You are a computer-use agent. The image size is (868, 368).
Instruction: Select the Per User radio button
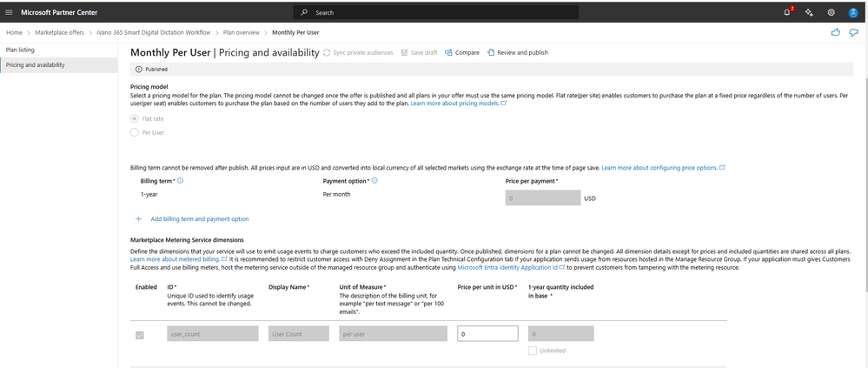click(134, 132)
